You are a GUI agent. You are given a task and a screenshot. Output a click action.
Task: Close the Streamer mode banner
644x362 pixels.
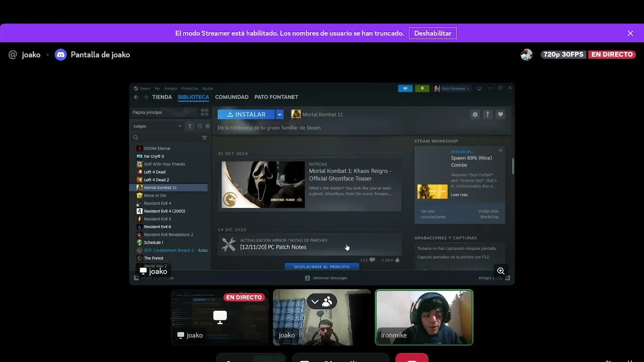tap(630, 33)
